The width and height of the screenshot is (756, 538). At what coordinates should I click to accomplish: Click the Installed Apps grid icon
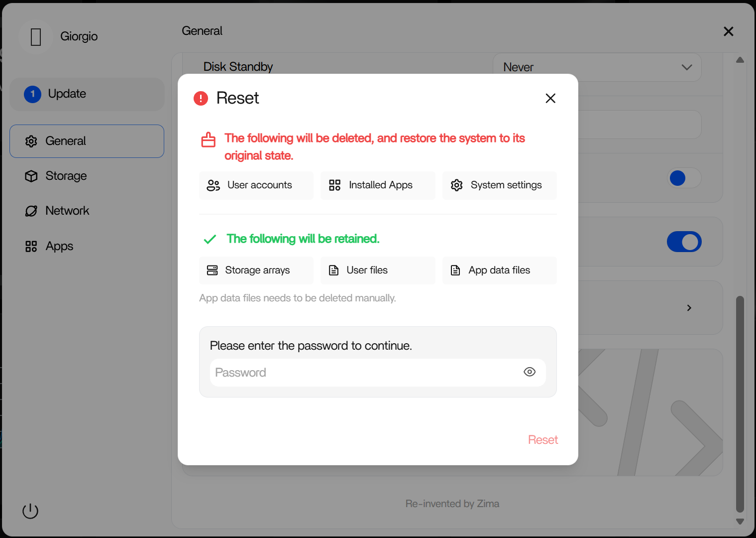click(x=335, y=185)
